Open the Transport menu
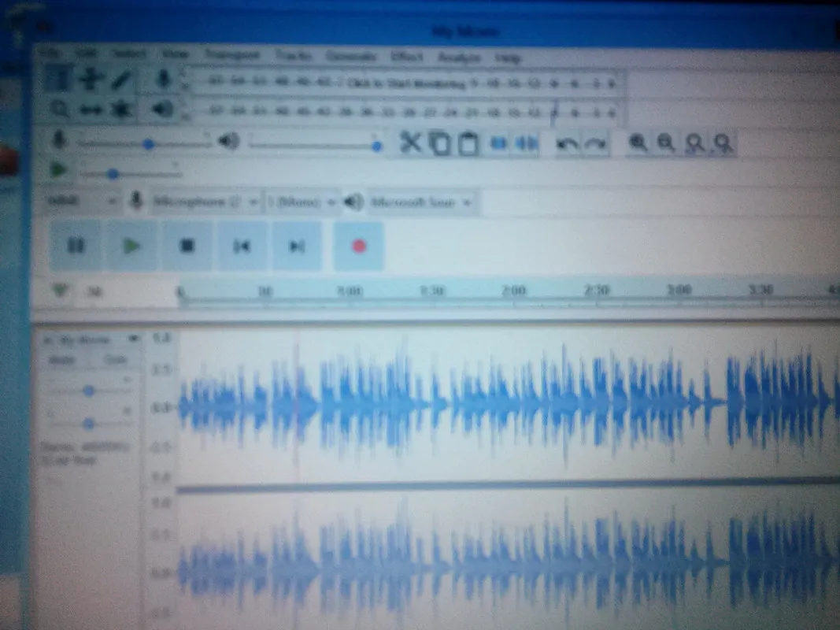 232,54
